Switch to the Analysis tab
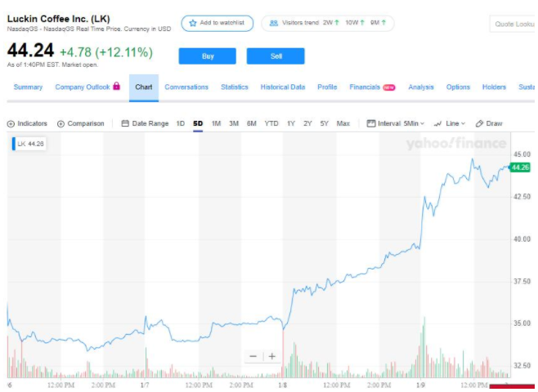538x392 pixels. click(x=421, y=87)
